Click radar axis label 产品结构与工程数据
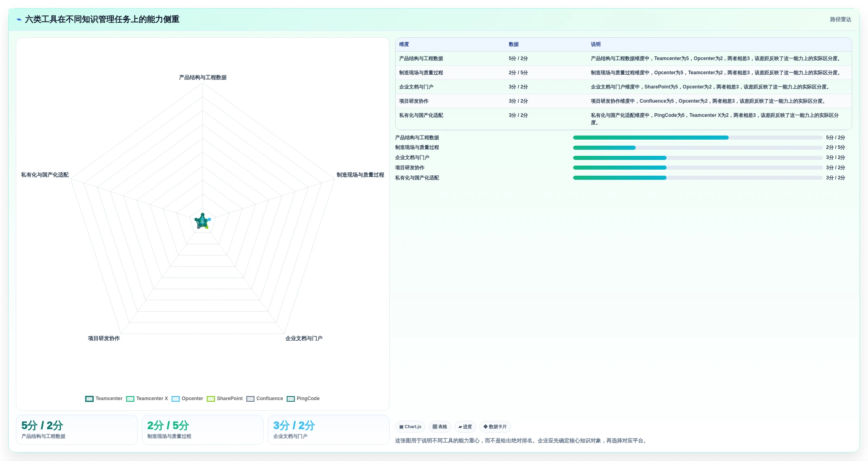 tap(203, 78)
